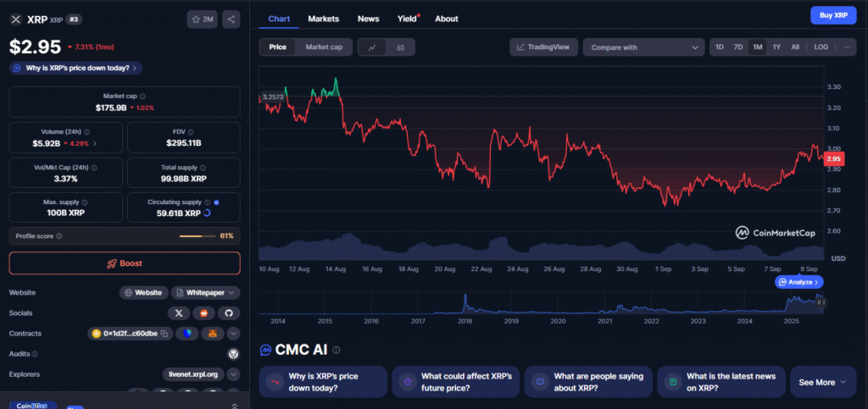Image resolution: width=868 pixels, height=409 pixels.
Task: Click the Buy XRP button
Action: (x=833, y=15)
